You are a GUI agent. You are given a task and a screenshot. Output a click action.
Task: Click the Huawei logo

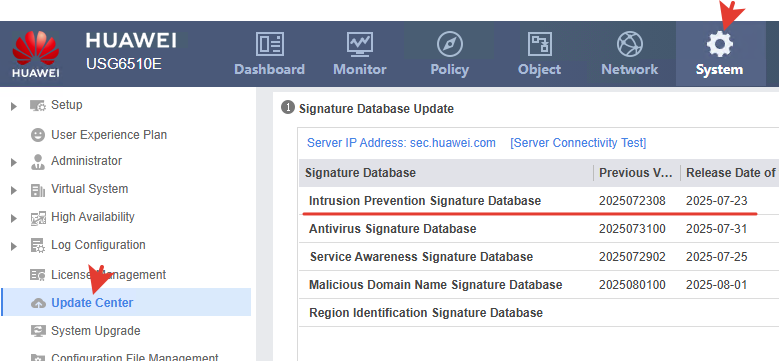36,54
